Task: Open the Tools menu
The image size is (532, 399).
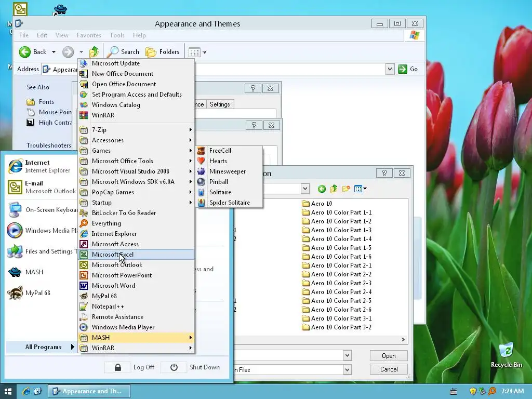Action: click(117, 35)
